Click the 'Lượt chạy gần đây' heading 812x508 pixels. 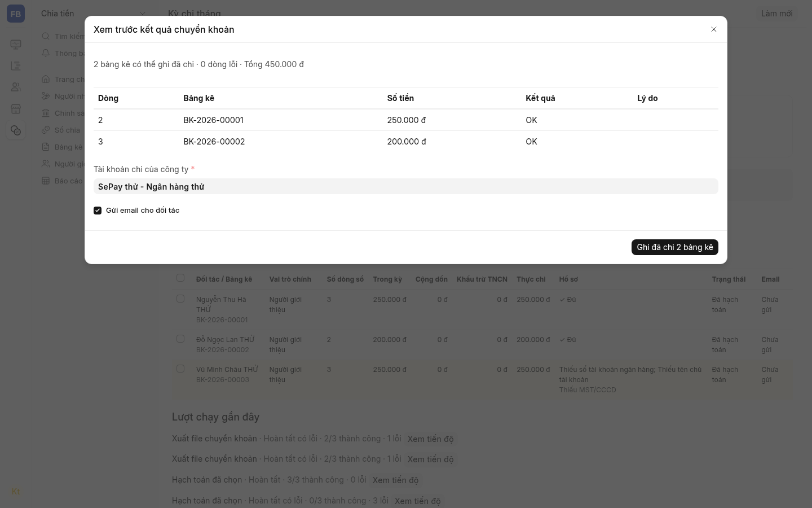[215, 417]
